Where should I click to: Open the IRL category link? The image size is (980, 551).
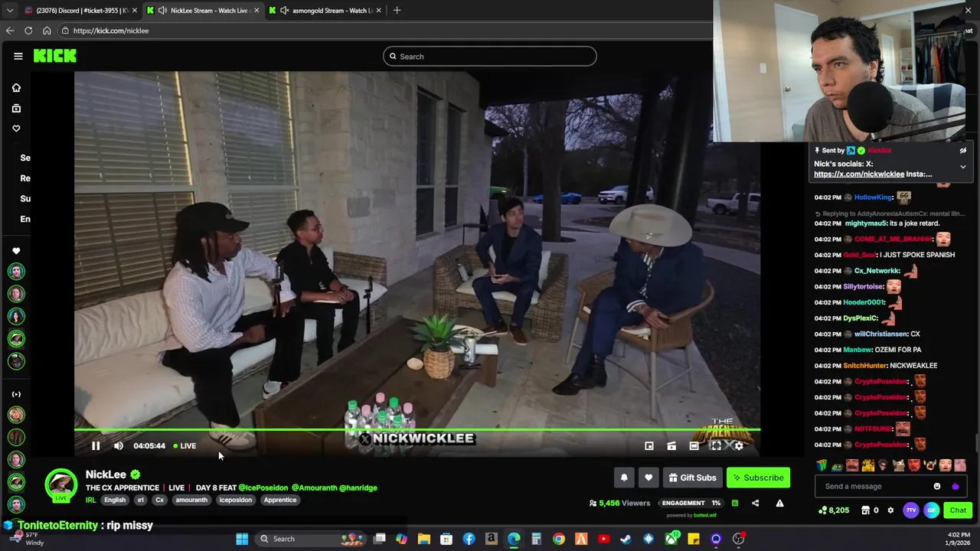(x=90, y=500)
